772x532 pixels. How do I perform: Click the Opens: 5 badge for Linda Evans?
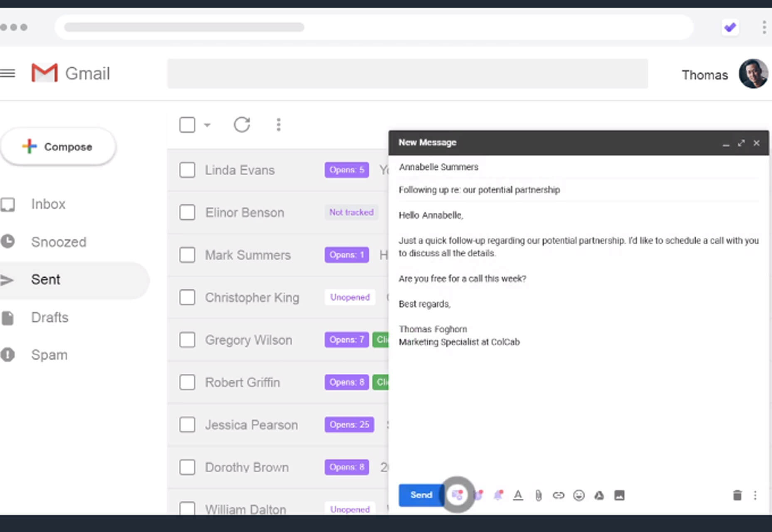tap(346, 170)
